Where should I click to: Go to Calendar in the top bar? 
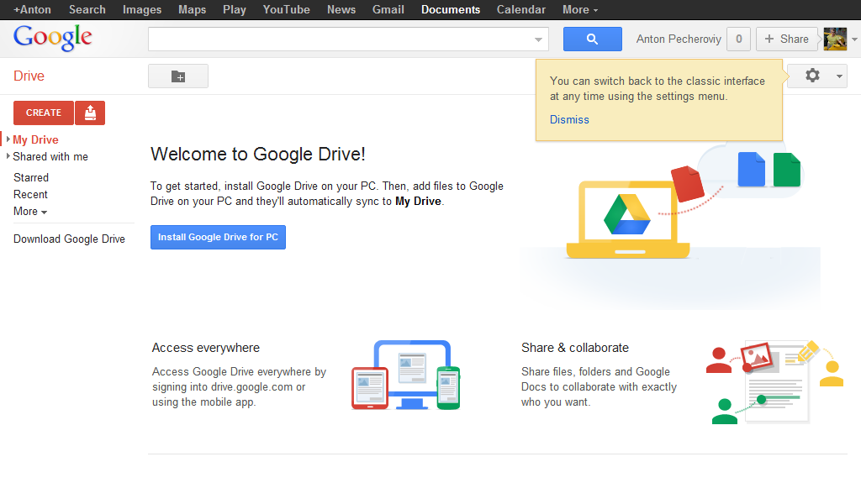pyautogui.click(x=520, y=10)
